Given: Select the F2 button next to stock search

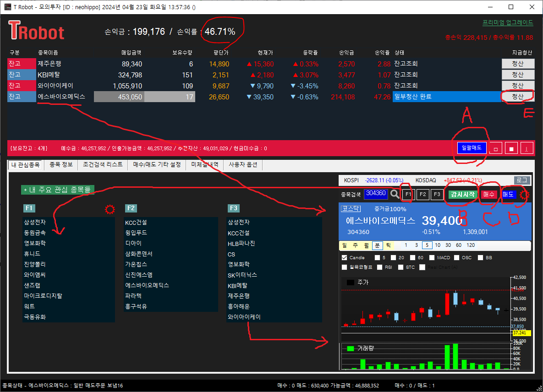Looking at the screenshot, I should coord(423,195).
